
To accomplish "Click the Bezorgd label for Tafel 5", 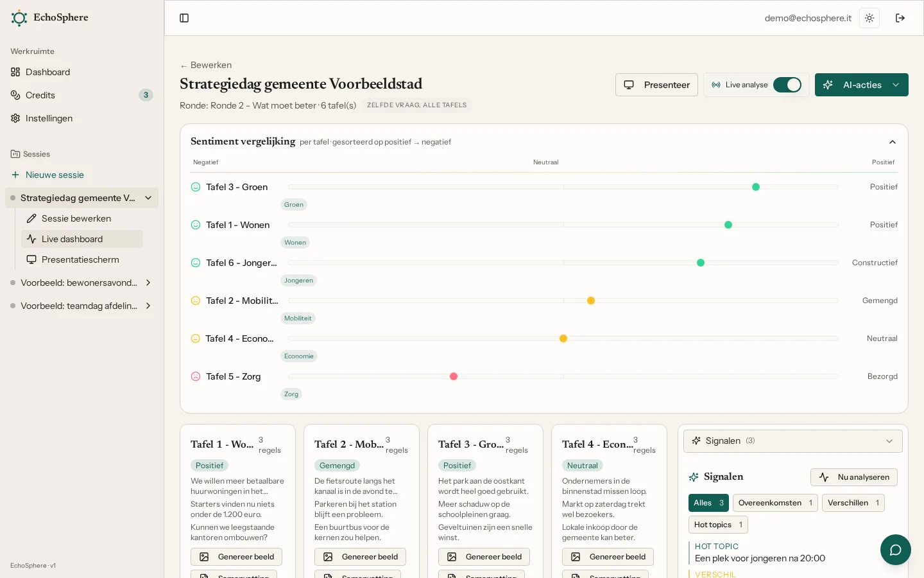I will tap(882, 376).
